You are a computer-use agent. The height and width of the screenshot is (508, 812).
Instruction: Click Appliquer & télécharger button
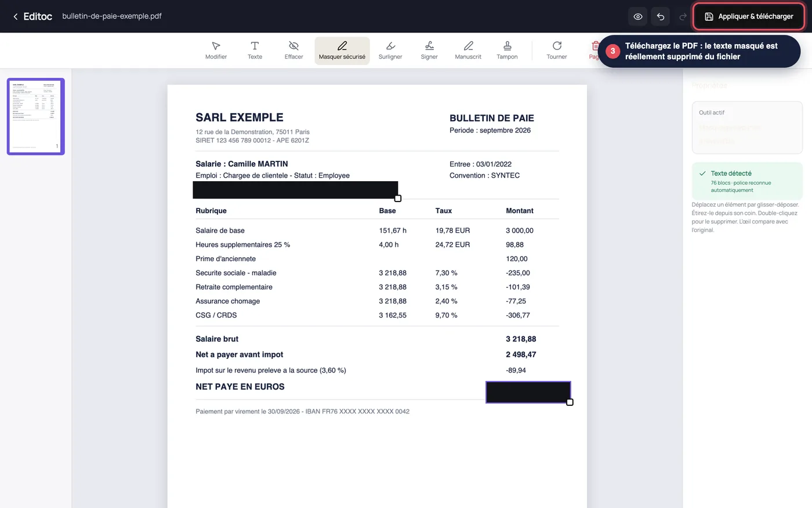click(x=749, y=16)
